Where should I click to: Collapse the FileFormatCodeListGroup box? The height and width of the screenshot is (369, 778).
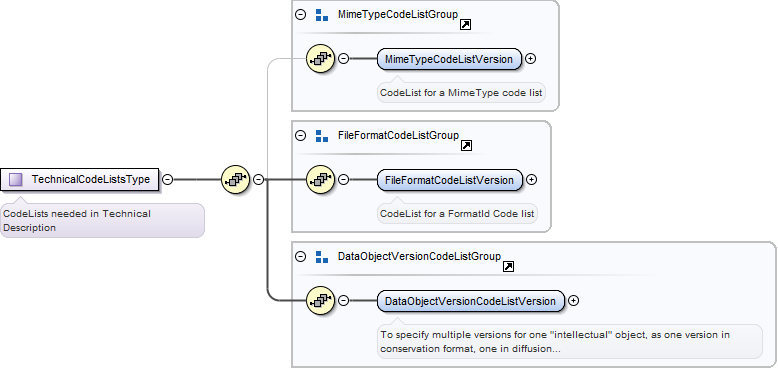[301, 135]
